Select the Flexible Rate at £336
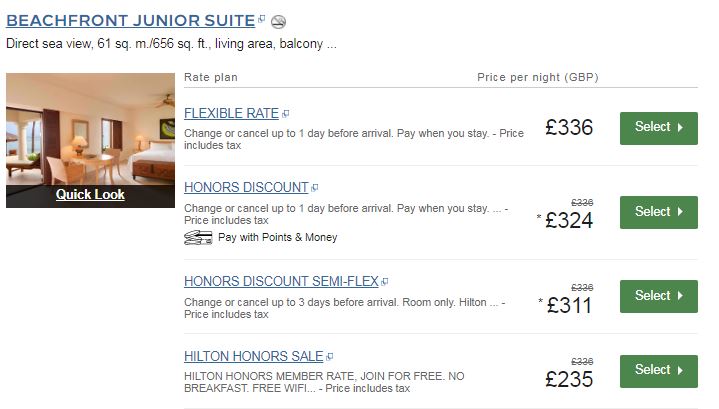 coord(658,127)
